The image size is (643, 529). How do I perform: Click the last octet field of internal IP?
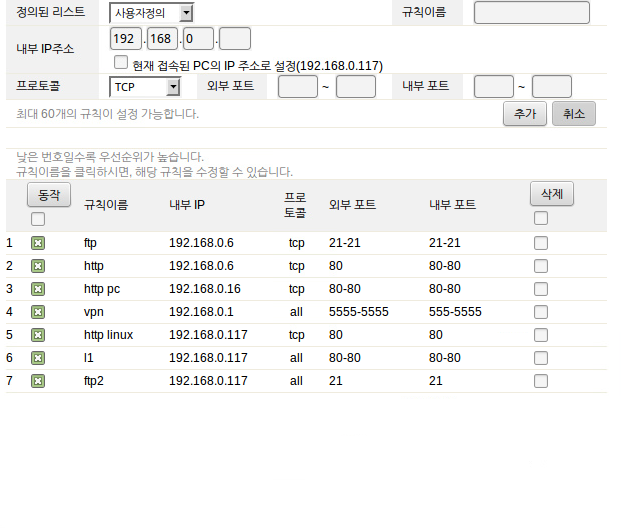(x=235, y=39)
